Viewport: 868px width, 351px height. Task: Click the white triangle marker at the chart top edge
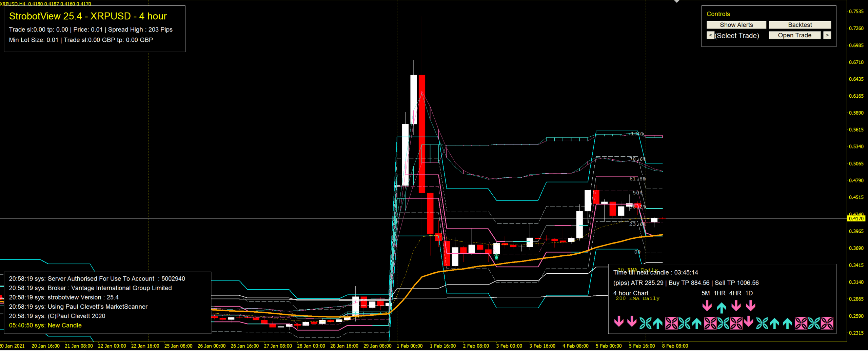point(677,1)
